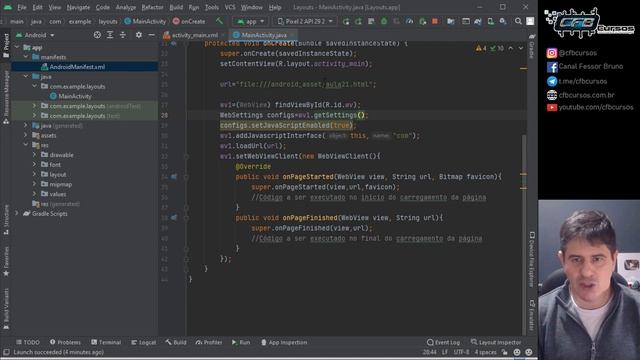
Task: Open the Project tool window sidebar tab
Action: point(6,45)
